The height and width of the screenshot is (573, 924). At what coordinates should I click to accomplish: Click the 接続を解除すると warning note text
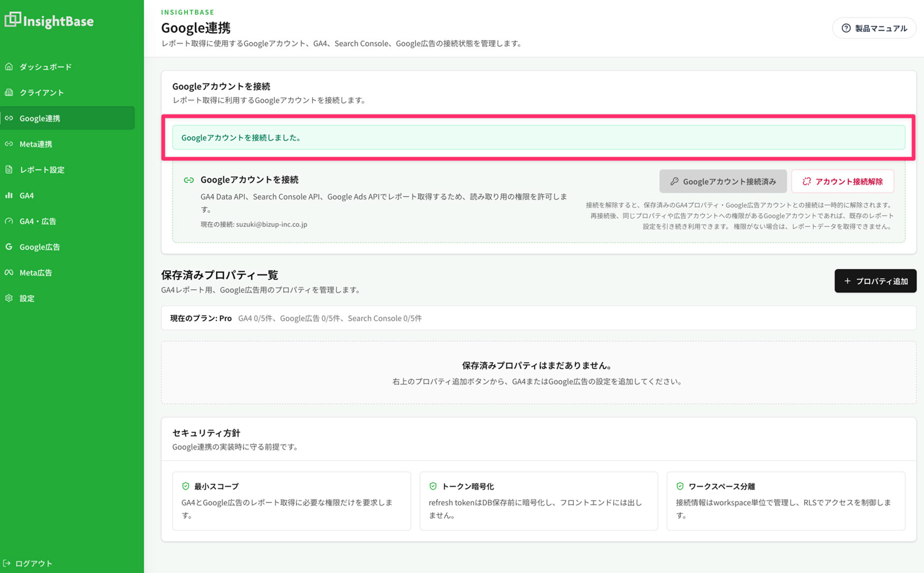[739, 216]
